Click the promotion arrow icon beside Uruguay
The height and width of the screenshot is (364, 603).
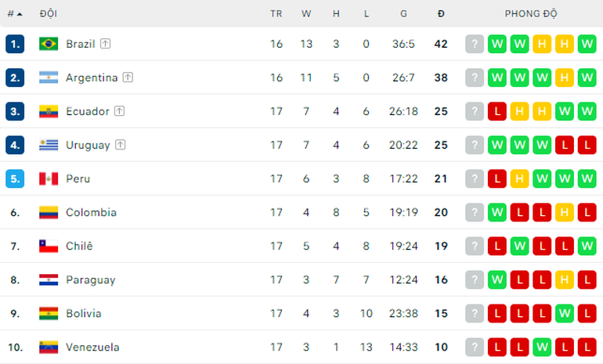121,145
